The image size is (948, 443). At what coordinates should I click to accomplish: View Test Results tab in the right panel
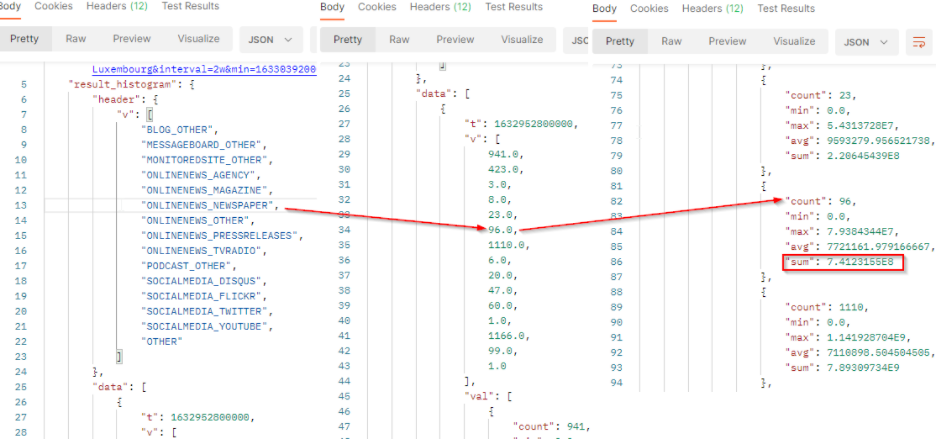click(x=786, y=8)
